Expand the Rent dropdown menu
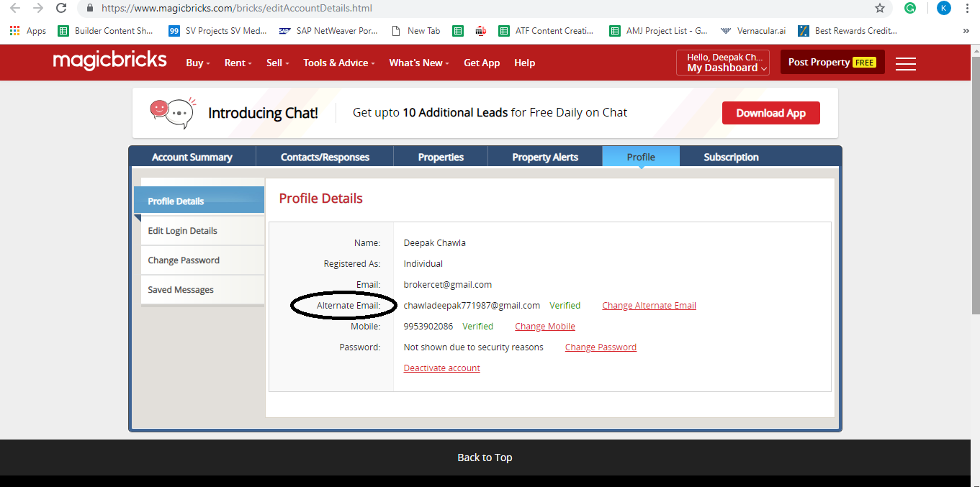 pyautogui.click(x=238, y=63)
